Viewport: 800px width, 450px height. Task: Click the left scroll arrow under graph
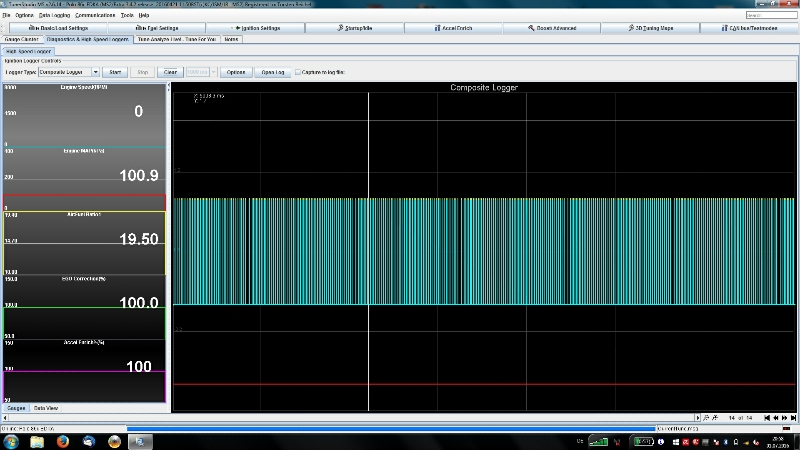coord(5,418)
